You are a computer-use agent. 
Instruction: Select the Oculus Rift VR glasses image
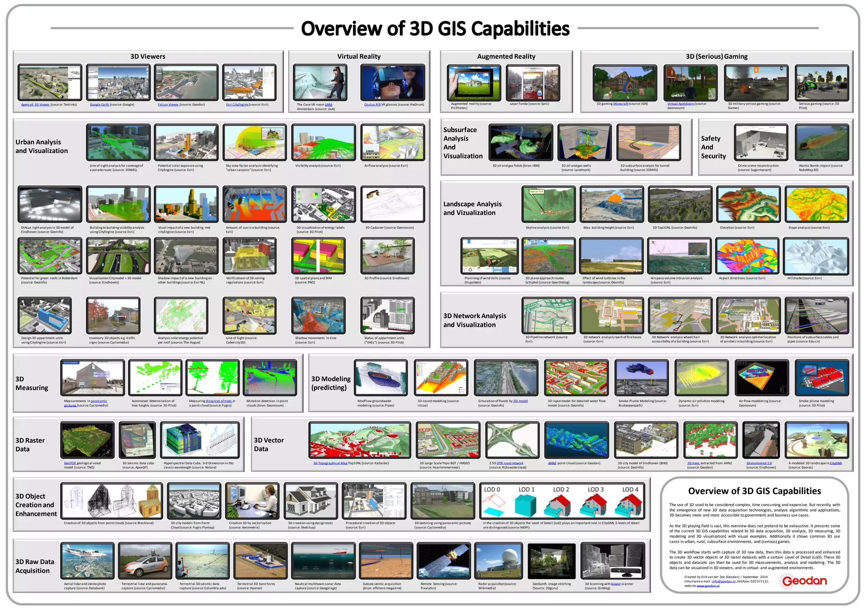[392, 83]
